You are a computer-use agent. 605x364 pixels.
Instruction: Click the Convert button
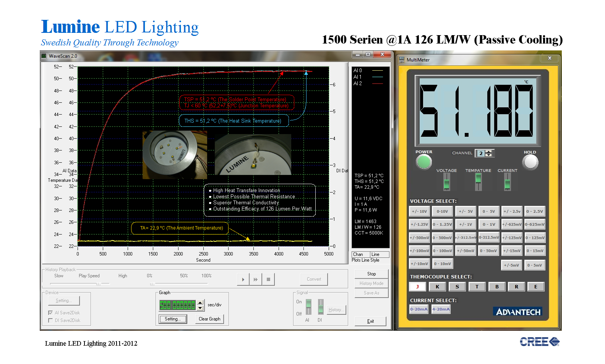point(314,279)
